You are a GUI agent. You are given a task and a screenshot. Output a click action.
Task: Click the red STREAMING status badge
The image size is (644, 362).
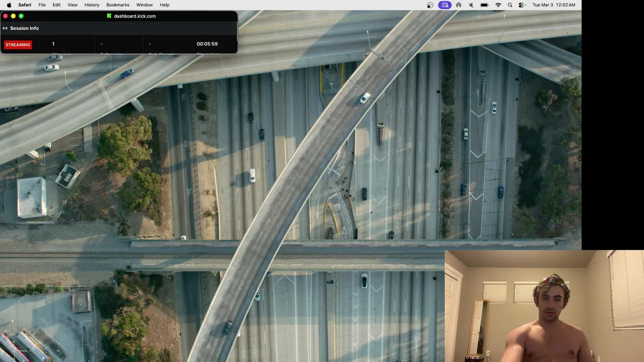(18, 45)
